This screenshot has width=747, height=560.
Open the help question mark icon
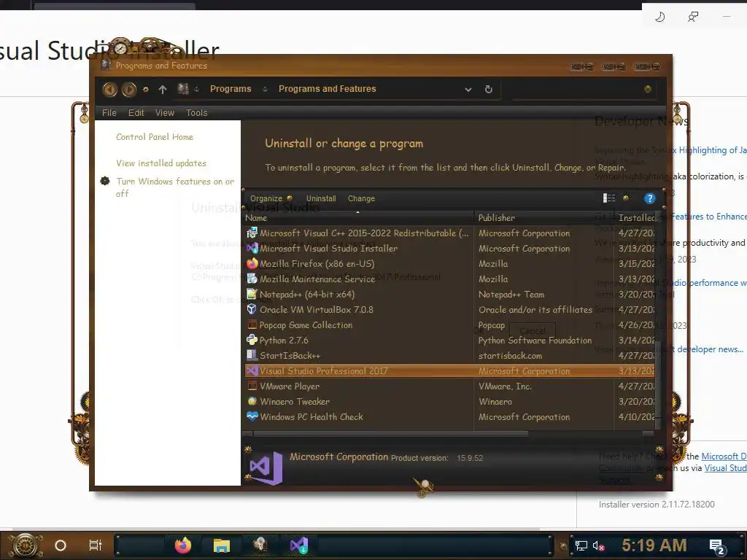[x=650, y=198]
